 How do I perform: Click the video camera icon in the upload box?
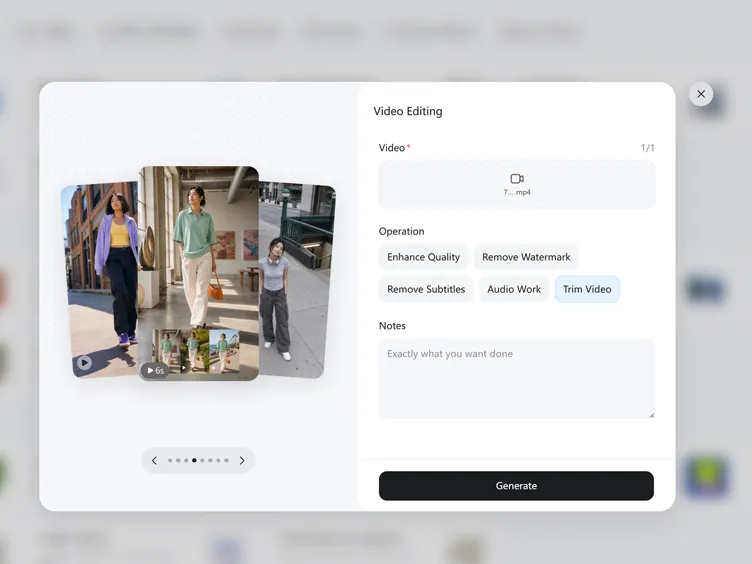(517, 179)
